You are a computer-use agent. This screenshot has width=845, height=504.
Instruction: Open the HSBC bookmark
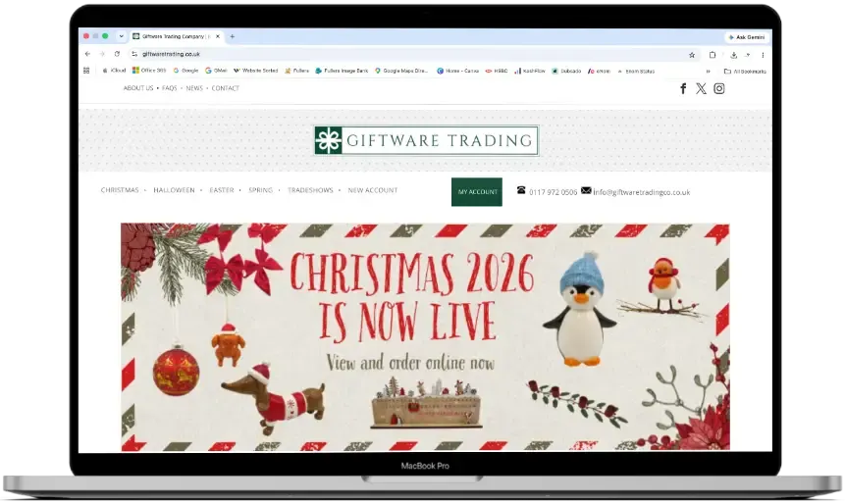click(x=497, y=71)
